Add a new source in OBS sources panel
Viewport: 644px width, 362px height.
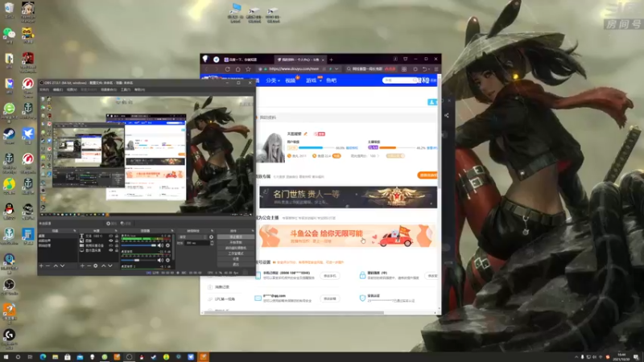82,266
